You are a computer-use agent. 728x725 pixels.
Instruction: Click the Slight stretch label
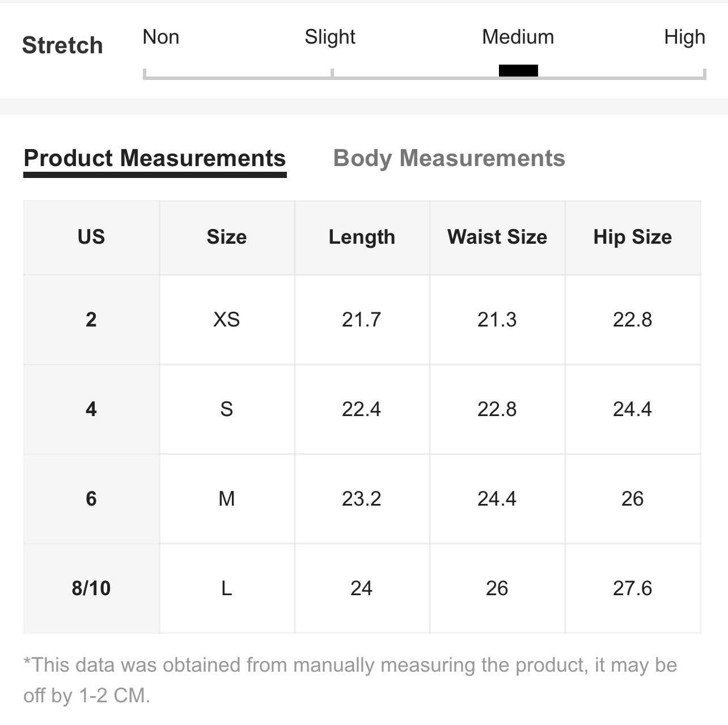click(330, 37)
